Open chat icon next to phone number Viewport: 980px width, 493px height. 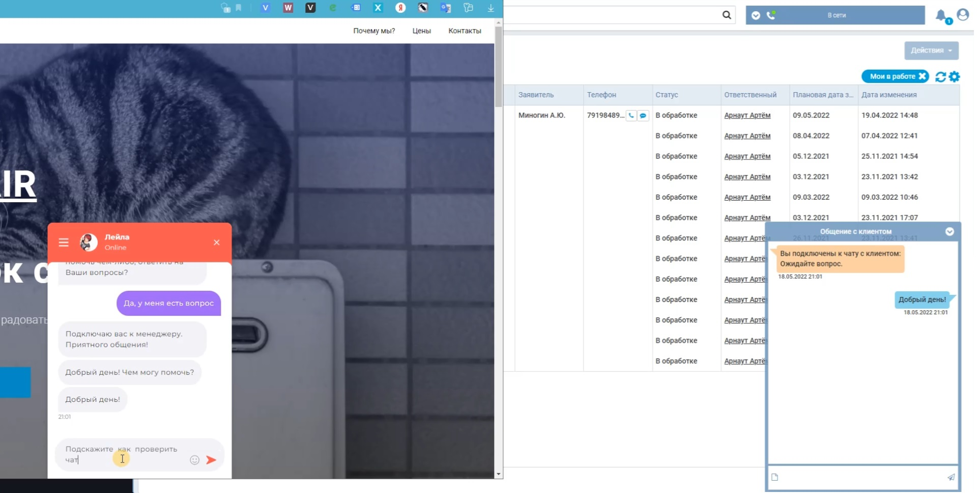[643, 116]
